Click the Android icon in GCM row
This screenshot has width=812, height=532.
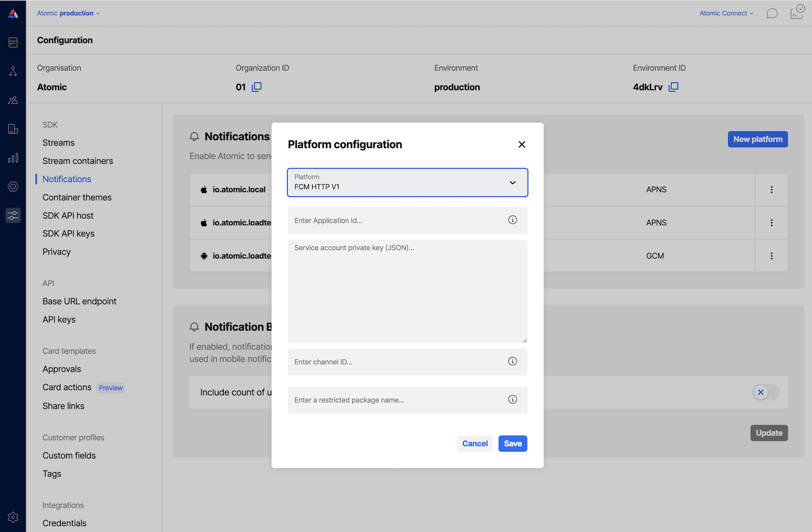point(204,256)
